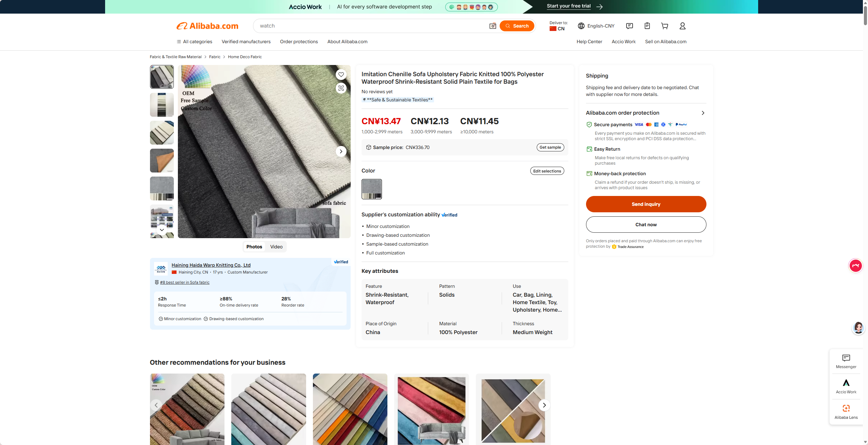Viewport: 868px width, 445px height.
Task: Click the Secure payments shield icon
Action: tap(589, 125)
